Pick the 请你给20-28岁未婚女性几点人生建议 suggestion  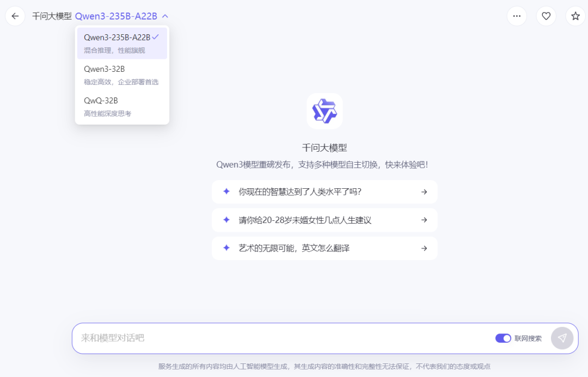[x=324, y=220]
